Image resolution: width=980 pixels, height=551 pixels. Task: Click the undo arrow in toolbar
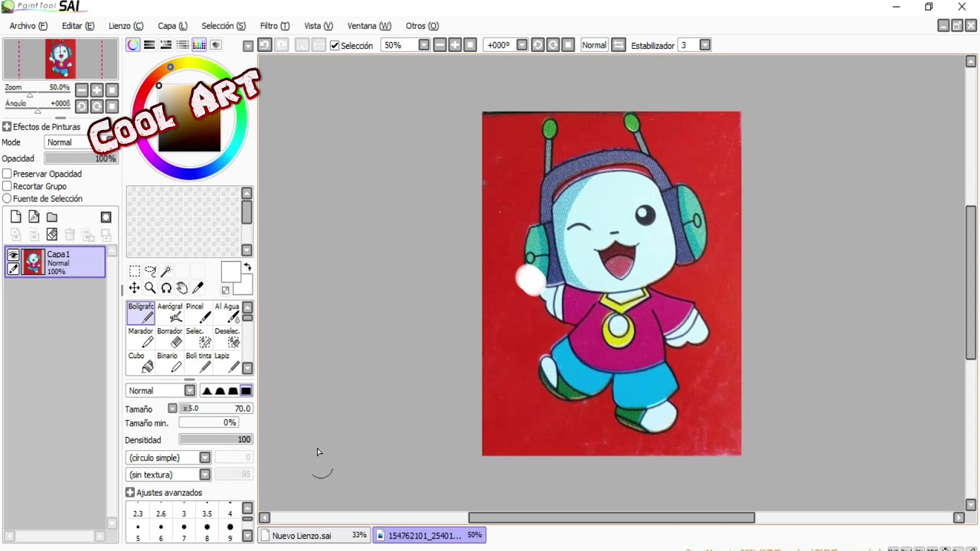(x=264, y=45)
